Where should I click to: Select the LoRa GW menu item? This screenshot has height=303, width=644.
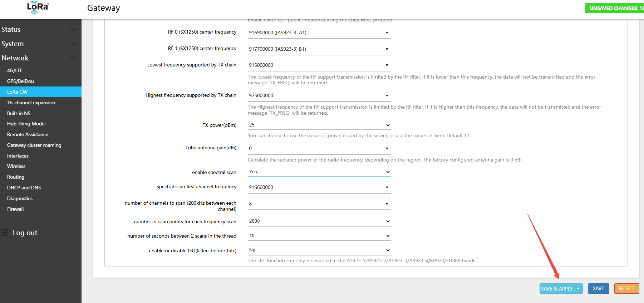[18, 92]
